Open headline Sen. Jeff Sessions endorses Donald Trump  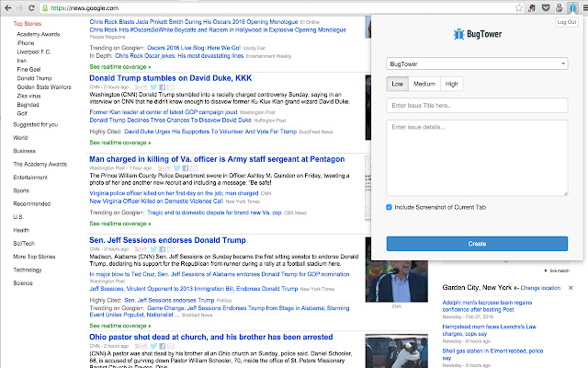[167, 240]
